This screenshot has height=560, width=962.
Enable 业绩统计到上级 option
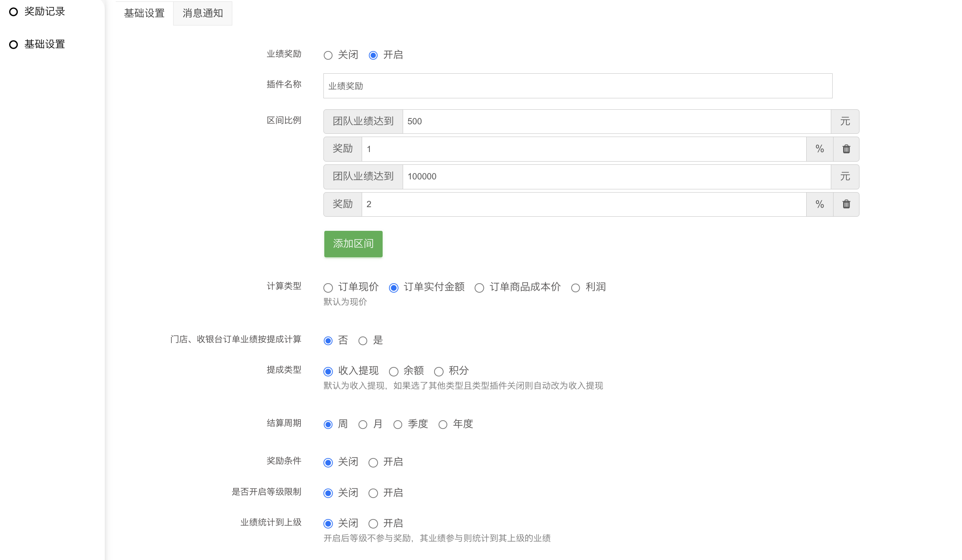(x=373, y=524)
